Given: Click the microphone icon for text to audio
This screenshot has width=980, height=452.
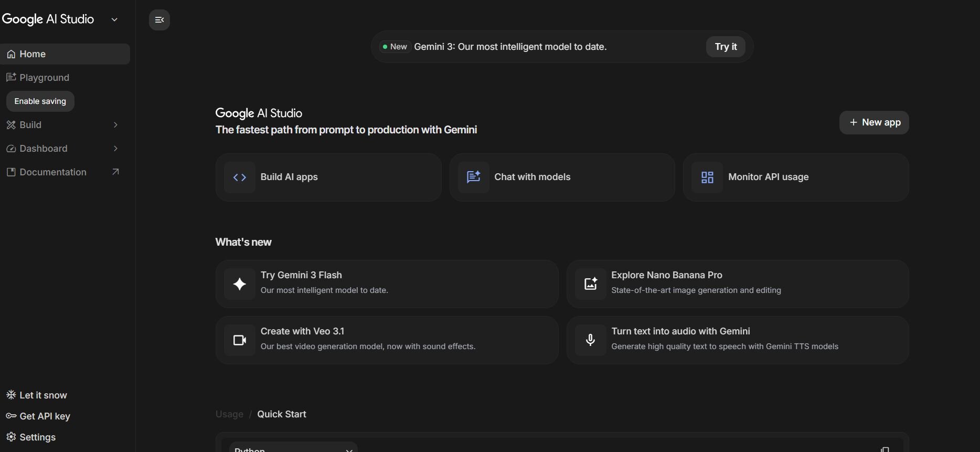Looking at the screenshot, I should (x=591, y=340).
